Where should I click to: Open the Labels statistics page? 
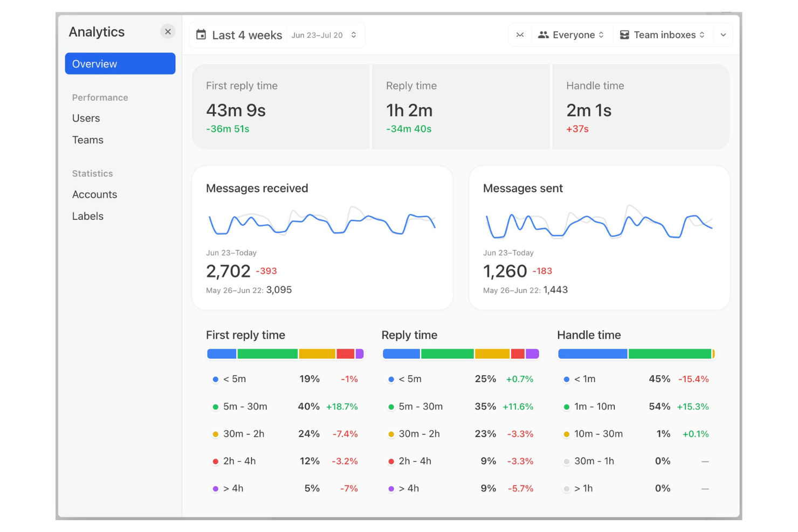tap(88, 216)
